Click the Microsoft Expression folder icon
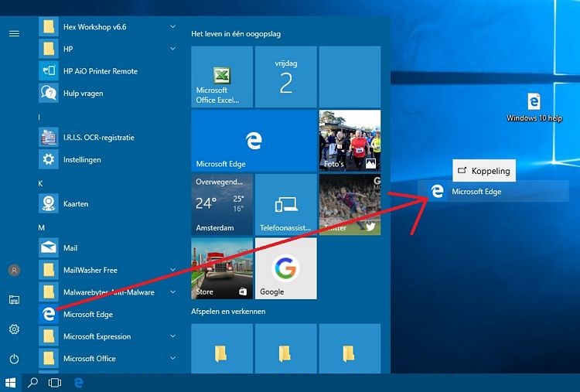The width and height of the screenshot is (580, 392). (49, 336)
